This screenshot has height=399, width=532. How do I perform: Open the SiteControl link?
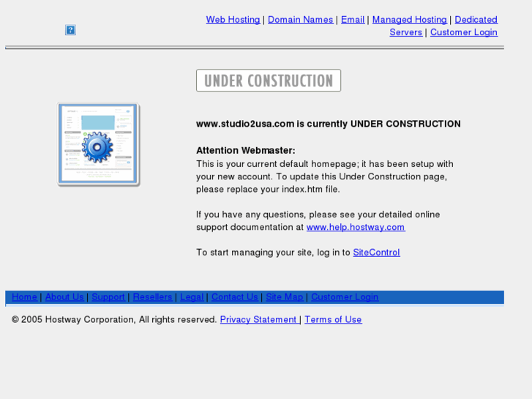[376, 253]
